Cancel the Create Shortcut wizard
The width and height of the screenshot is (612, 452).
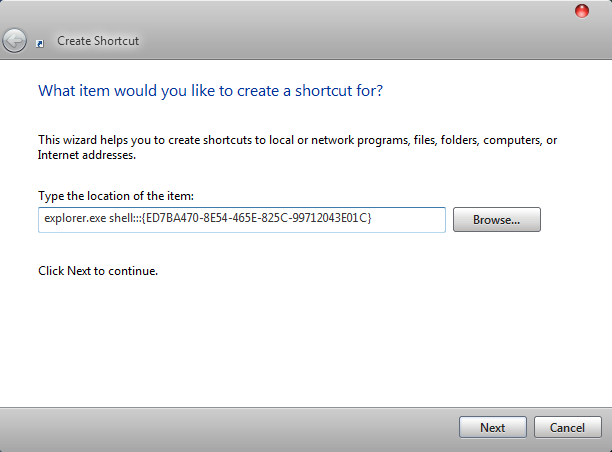567,427
